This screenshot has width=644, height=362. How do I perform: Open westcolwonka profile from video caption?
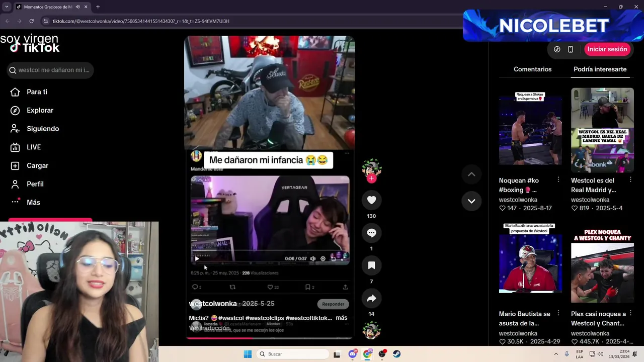click(x=213, y=304)
